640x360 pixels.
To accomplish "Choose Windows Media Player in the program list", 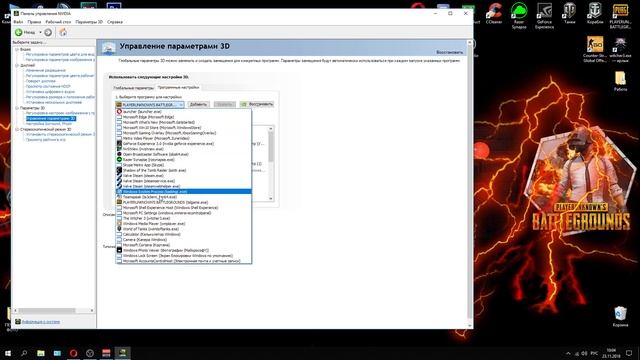I will click(x=184, y=224).
